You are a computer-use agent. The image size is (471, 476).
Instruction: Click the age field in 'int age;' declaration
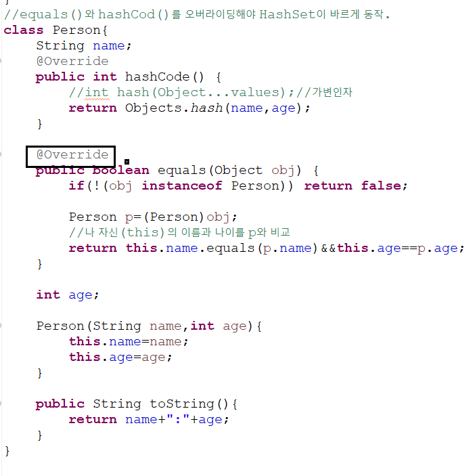[81, 295]
